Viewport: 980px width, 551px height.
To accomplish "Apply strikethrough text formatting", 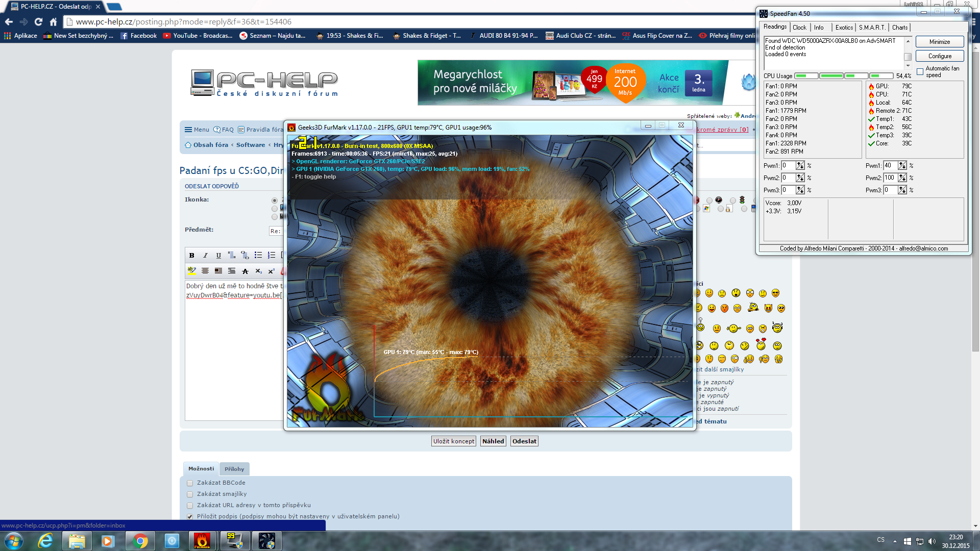I will [245, 271].
